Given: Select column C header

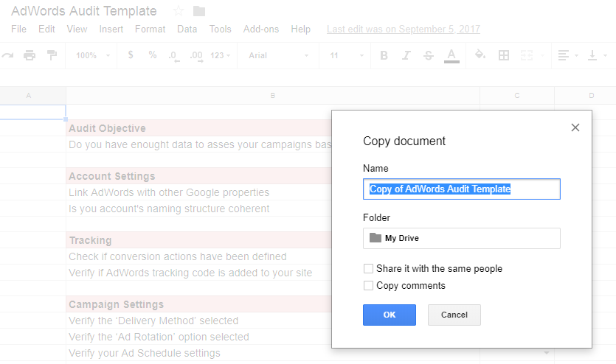Looking at the screenshot, I should click(517, 95).
